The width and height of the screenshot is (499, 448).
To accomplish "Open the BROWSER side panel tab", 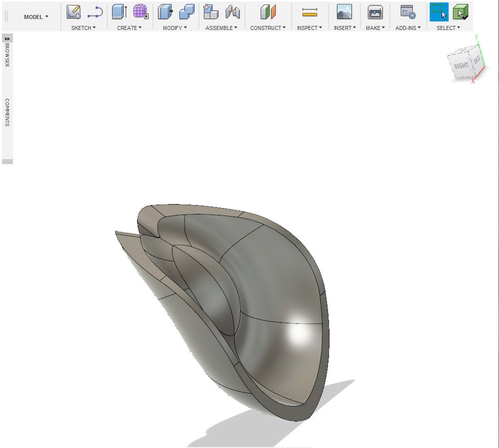I will click(7, 54).
